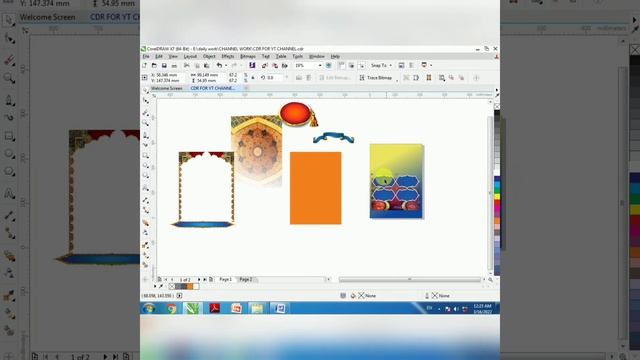Click the Options icon next to Snap To

(x=401, y=65)
